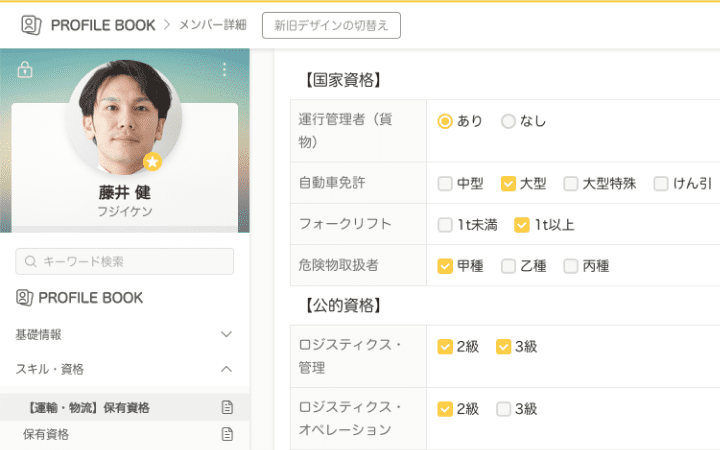Check 1t未満 under フォークリフト
Viewport: 720px width, 450px height.
[445, 225]
